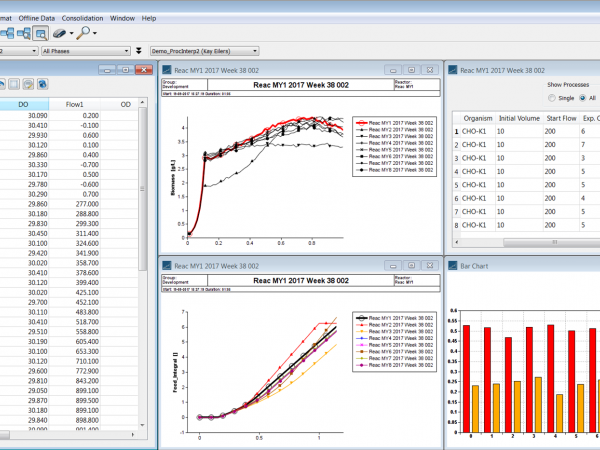Click orange Reac MY3 legend entry in Feed_Integral plot
The width and height of the screenshot is (600, 450).
pyautogui.click(x=395, y=331)
